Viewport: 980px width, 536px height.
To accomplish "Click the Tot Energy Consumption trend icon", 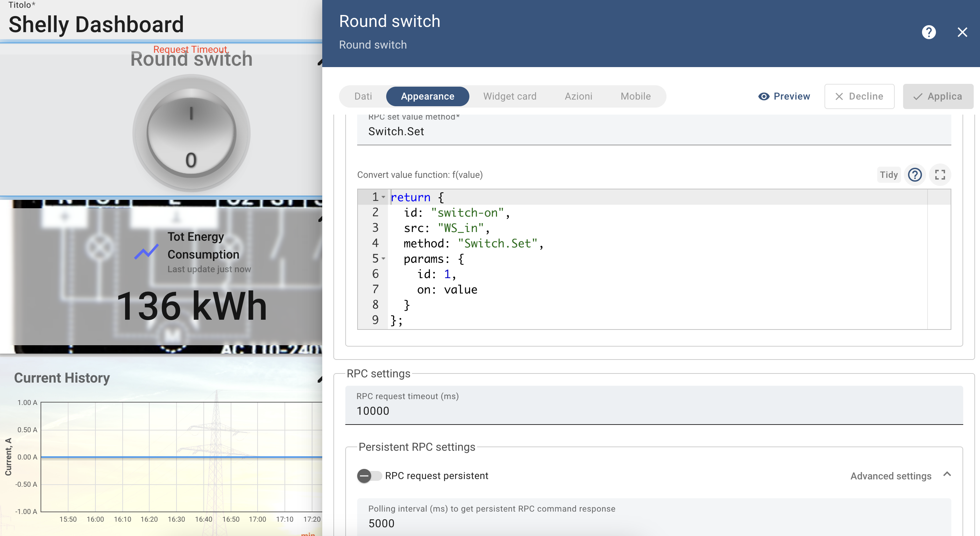I will 146,252.
